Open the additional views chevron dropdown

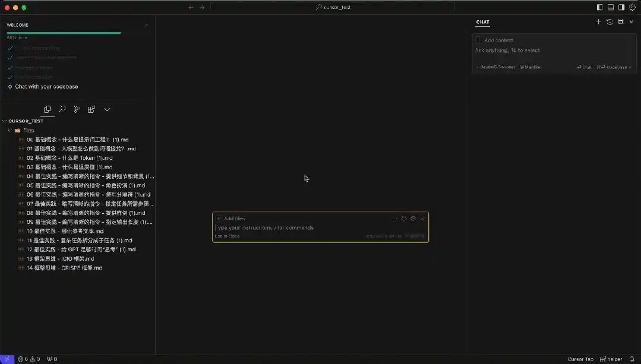(x=107, y=109)
